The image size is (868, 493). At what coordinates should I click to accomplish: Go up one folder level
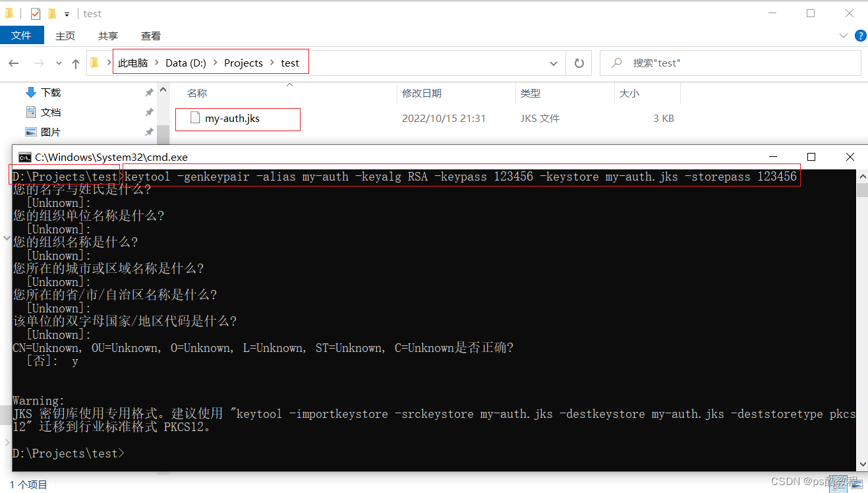(x=76, y=63)
